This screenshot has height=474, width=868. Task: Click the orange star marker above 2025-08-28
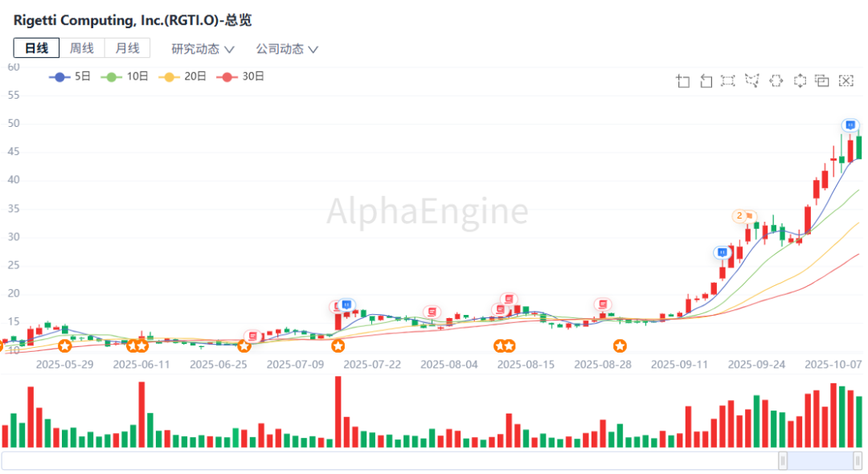[x=620, y=346]
